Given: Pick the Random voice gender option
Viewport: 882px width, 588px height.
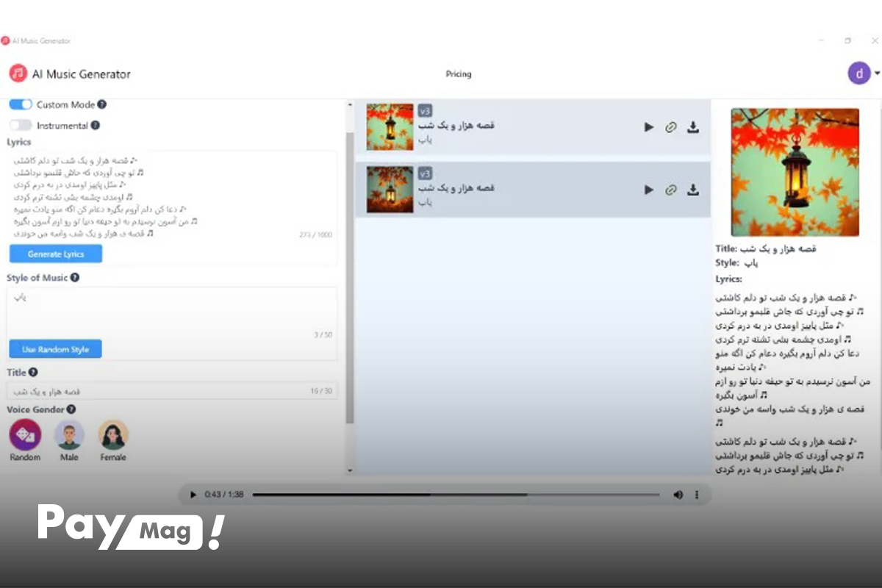Looking at the screenshot, I should [25, 435].
